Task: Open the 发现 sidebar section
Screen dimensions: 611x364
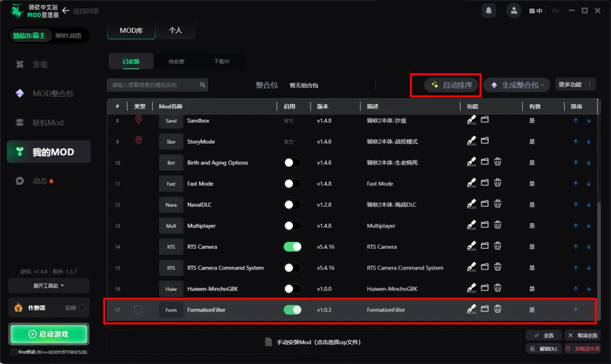Action: click(x=40, y=64)
